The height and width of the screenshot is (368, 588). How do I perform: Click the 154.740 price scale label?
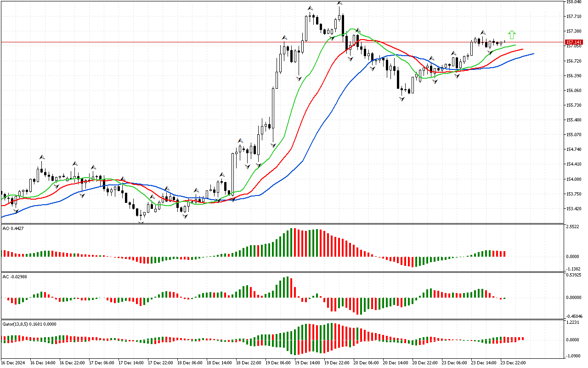coord(574,149)
